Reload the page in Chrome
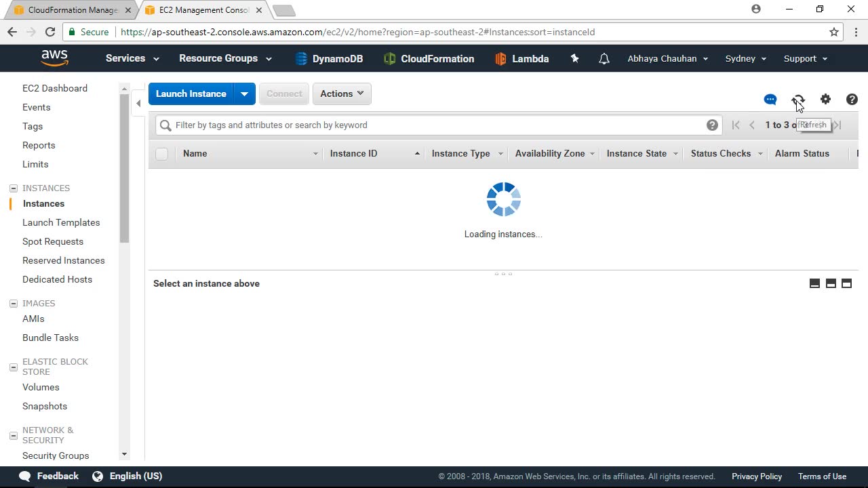Screen dimensions: 868x488 [x=50, y=32]
